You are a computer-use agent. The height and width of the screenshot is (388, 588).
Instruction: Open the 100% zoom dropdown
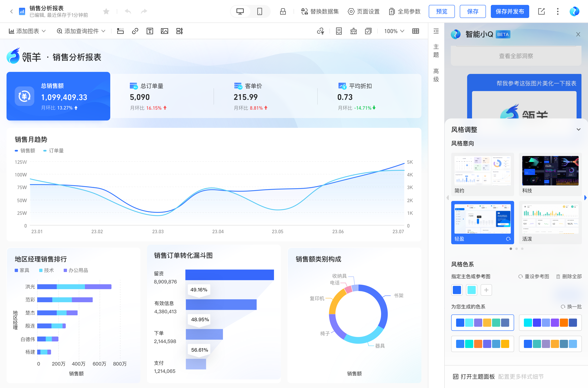(394, 31)
